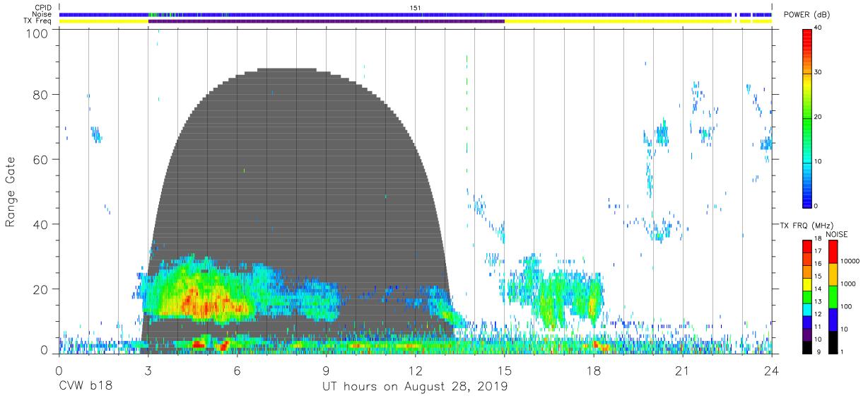Click the 20 tick on the power colorbar
The image size is (868, 401).
[819, 117]
